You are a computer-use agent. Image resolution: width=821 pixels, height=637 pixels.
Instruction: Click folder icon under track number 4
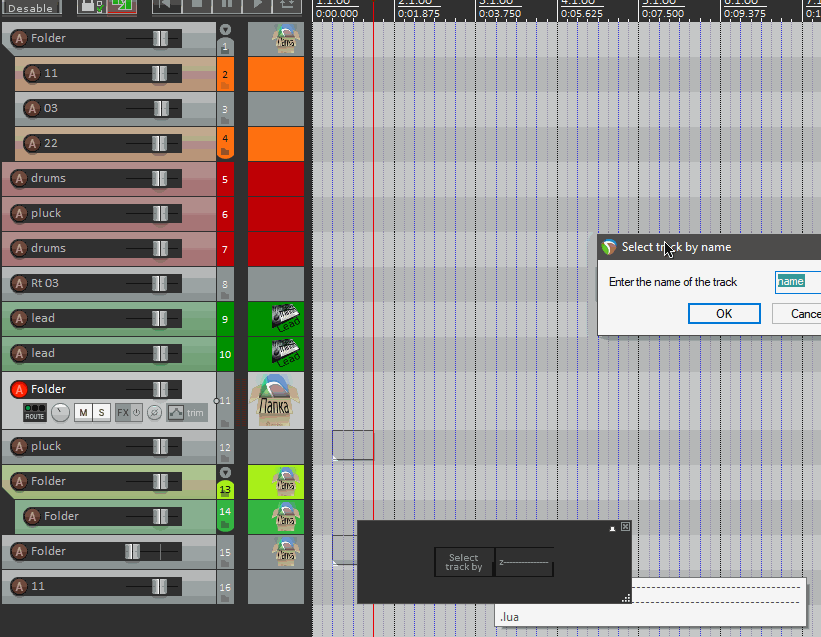225,152
